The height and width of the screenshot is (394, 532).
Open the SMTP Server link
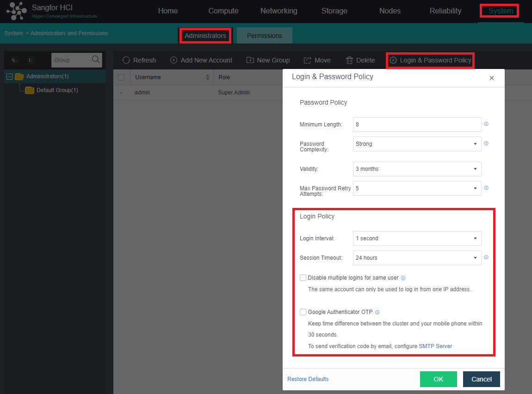(x=435, y=346)
